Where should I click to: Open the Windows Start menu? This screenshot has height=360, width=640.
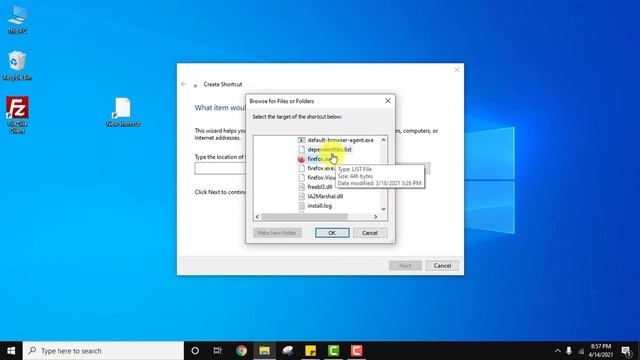pyautogui.click(x=11, y=351)
